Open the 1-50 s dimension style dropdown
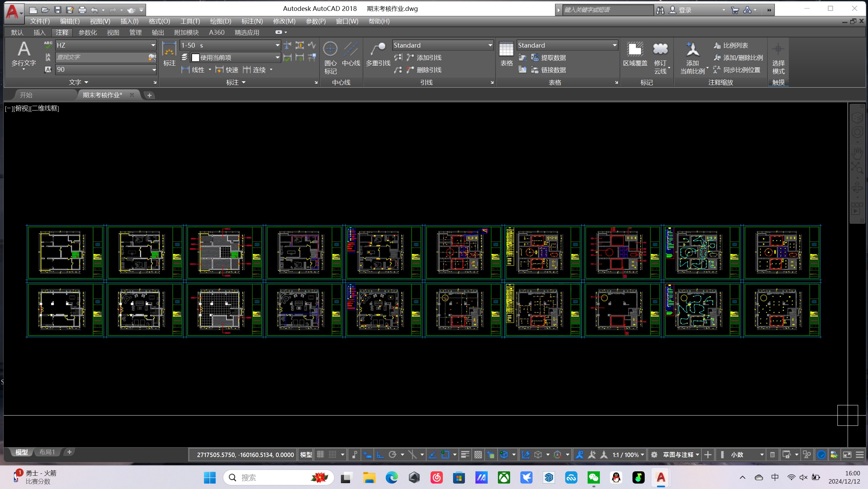 click(277, 45)
